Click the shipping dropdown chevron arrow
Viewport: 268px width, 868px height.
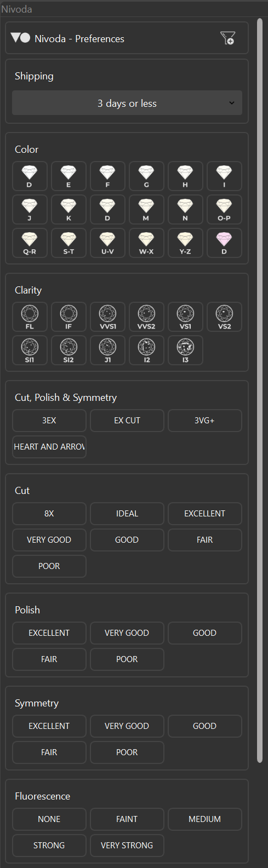(x=231, y=103)
